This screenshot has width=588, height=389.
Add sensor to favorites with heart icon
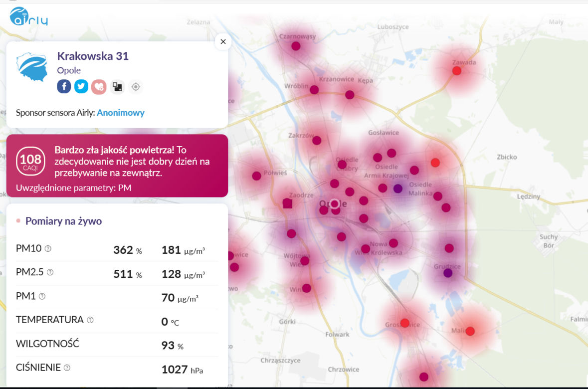[x=99, y=87]
